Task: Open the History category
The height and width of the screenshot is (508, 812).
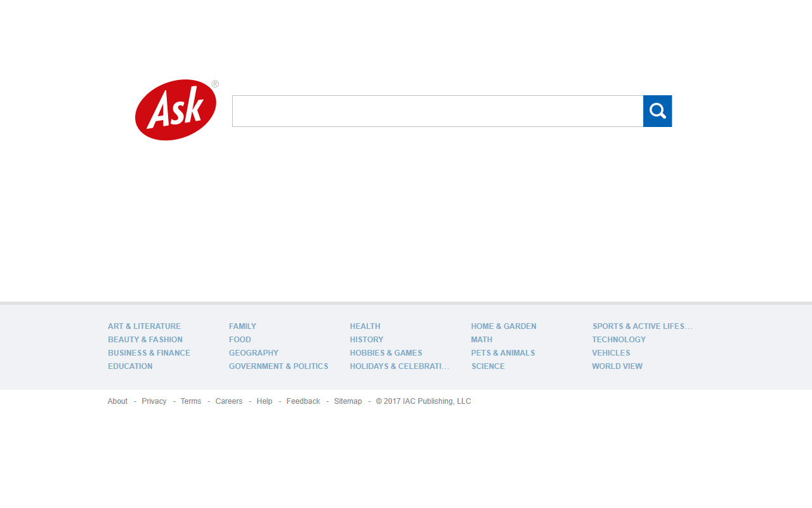Action: click(367, 340)
